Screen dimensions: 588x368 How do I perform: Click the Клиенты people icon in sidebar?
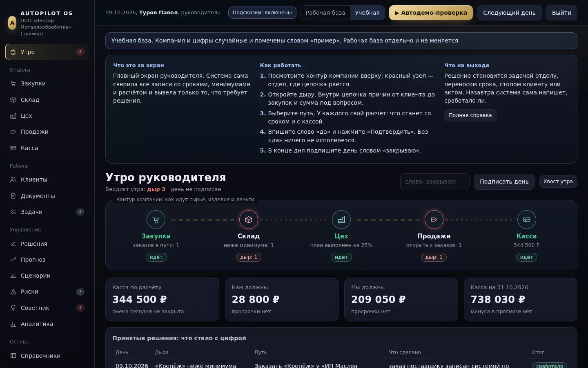coord(13,180)
